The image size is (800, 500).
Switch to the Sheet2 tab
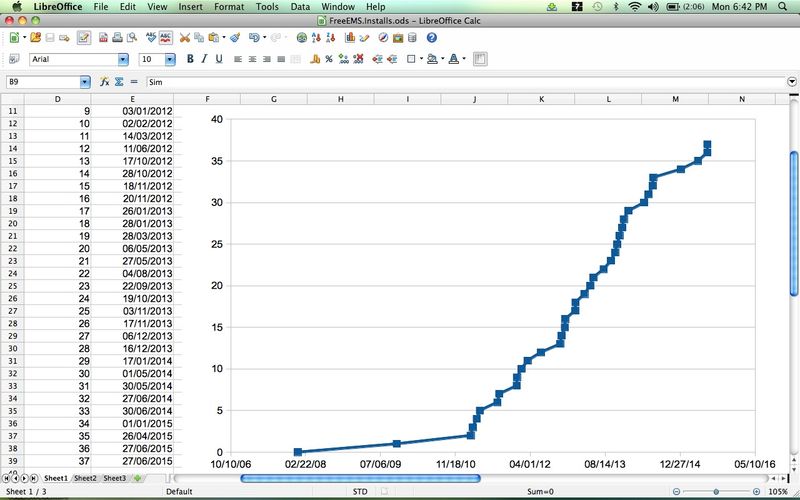click(x=85, y=478)
